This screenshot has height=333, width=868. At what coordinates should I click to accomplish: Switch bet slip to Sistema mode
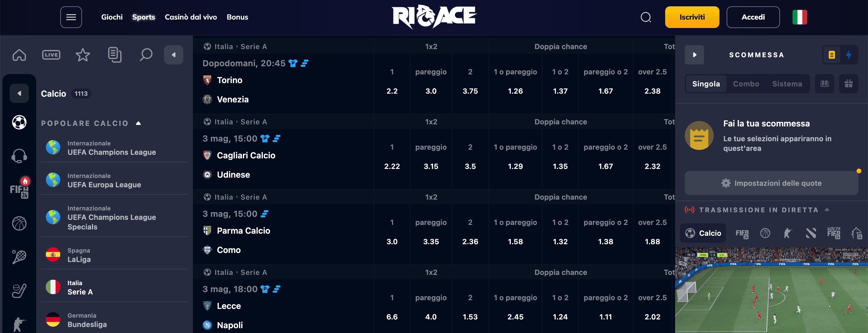(787, 84)
